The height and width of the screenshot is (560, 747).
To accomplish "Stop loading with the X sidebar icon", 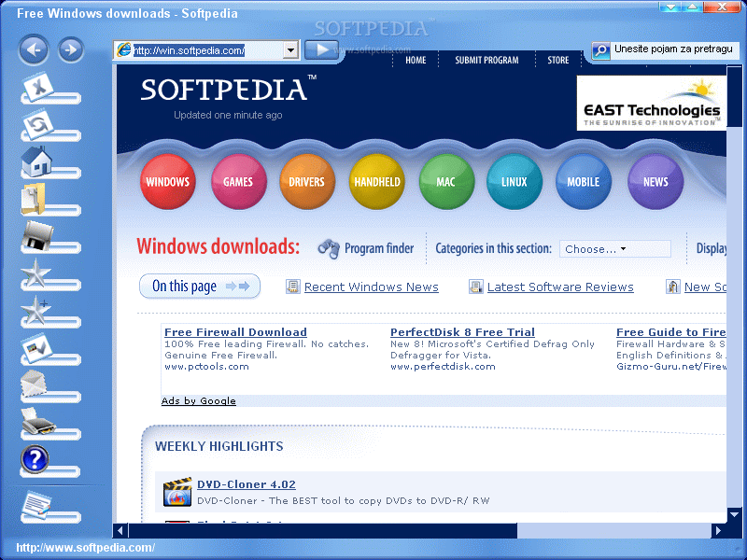I will pyautogui.click(x=39, y=87).
